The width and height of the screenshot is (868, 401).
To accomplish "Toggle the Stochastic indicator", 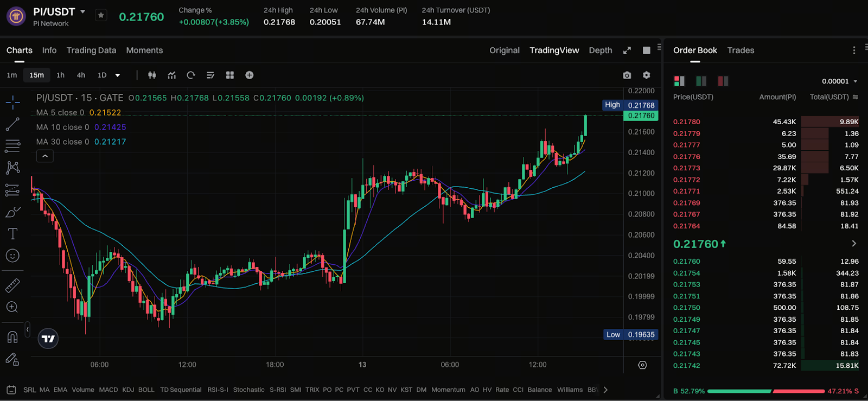I will pos(249,390).
